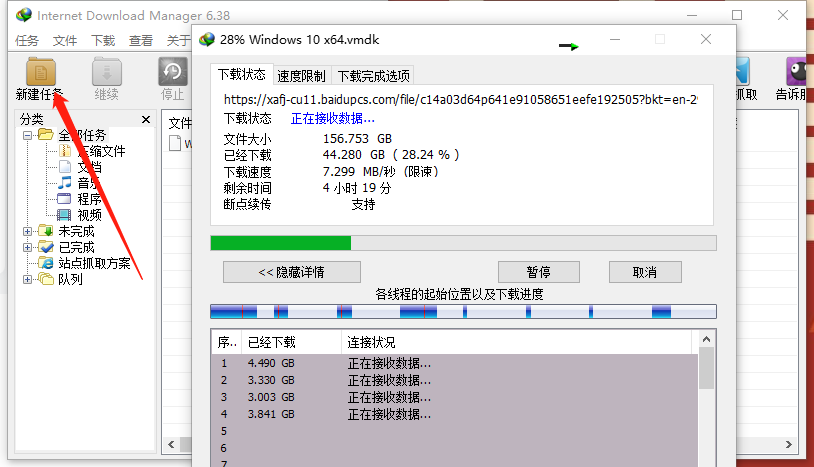Click the 序.. column header
This screenshot has height=467, width=814.
227,342
